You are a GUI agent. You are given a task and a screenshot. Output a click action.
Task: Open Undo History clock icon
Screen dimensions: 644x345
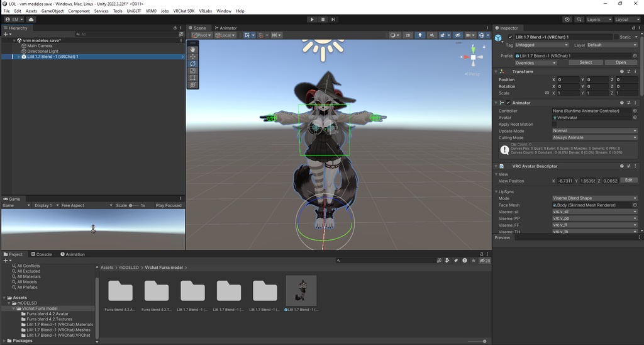(x=567, y=20)
